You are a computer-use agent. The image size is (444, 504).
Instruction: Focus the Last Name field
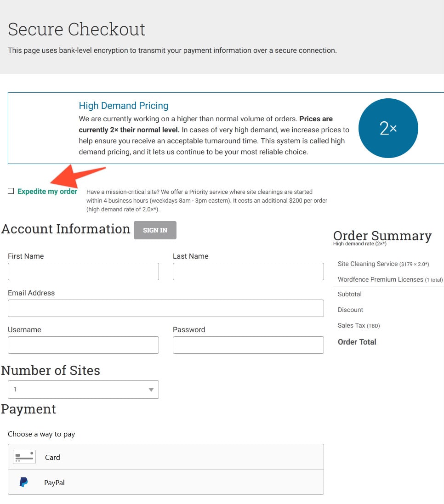point(248,272)
